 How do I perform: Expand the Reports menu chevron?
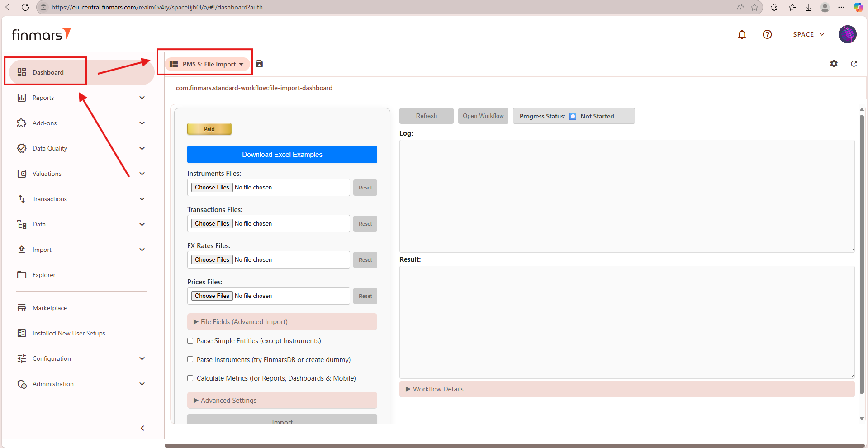[142, 98]
